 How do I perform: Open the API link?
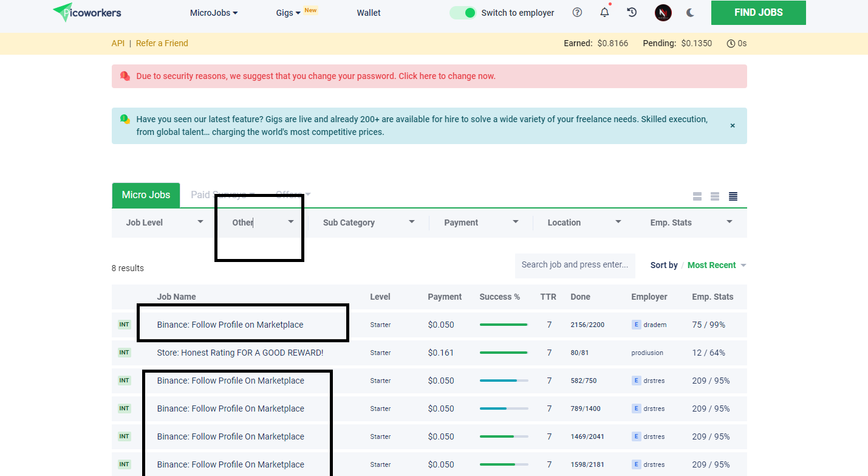pyautogui.click(x=118, y=43)
